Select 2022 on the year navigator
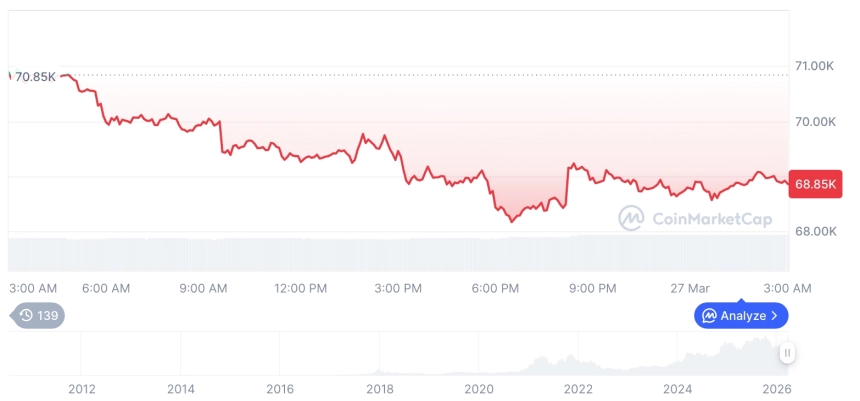The height and width of the screenshot is (401, 860). pyautogui.click(x=577, y=389)
